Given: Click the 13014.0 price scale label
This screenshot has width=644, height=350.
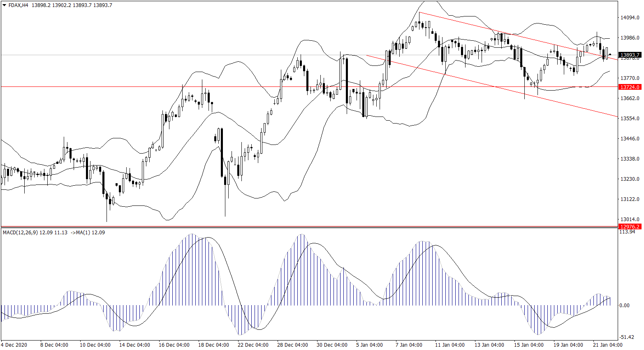Looking at the screenshot, I should tap(630, 219).
